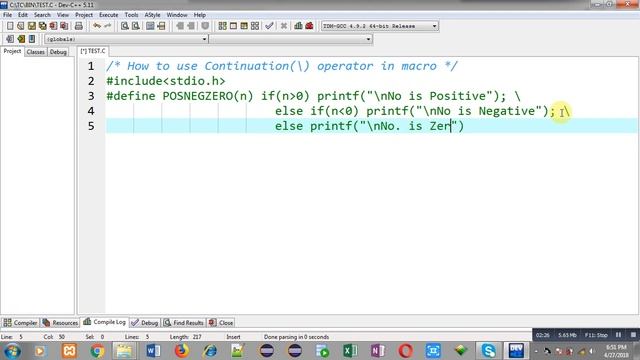The height and width of the screenshot is (360, 640).
Task: Click the Delete Profiling Information icon
Action: 309,26
